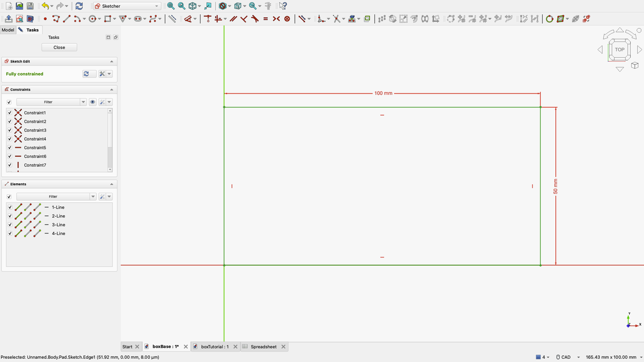This screenshot has width=644, height=362.
Task: Click TOP on the navigation cube
Action: (x=620, y=49)
